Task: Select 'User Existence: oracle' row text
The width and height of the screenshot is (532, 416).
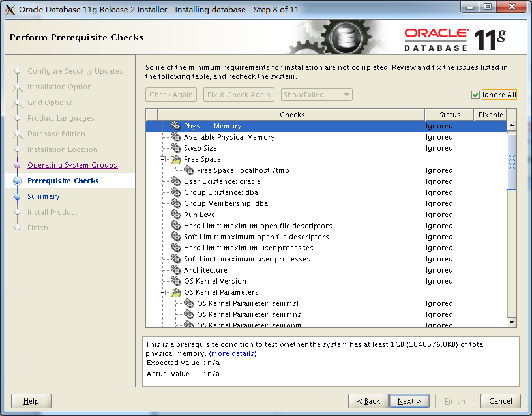Action: [222, 181]
